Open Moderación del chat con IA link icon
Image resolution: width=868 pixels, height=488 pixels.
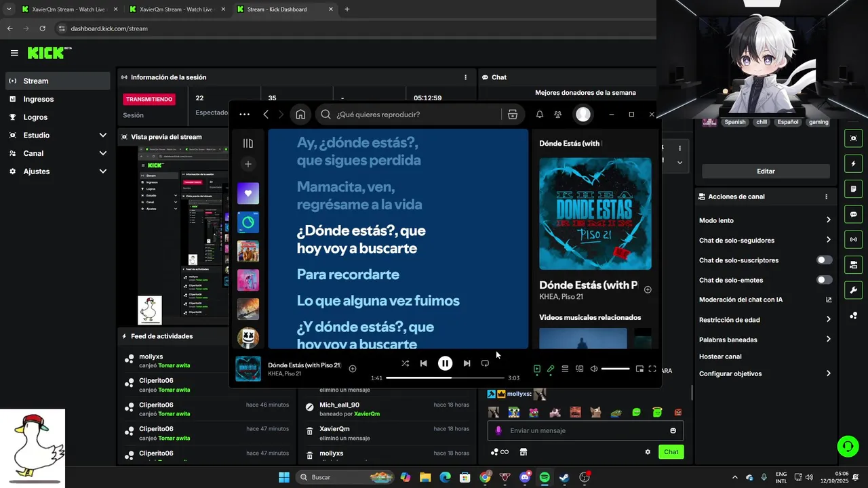pyautogui.click(x=829, y=300)
